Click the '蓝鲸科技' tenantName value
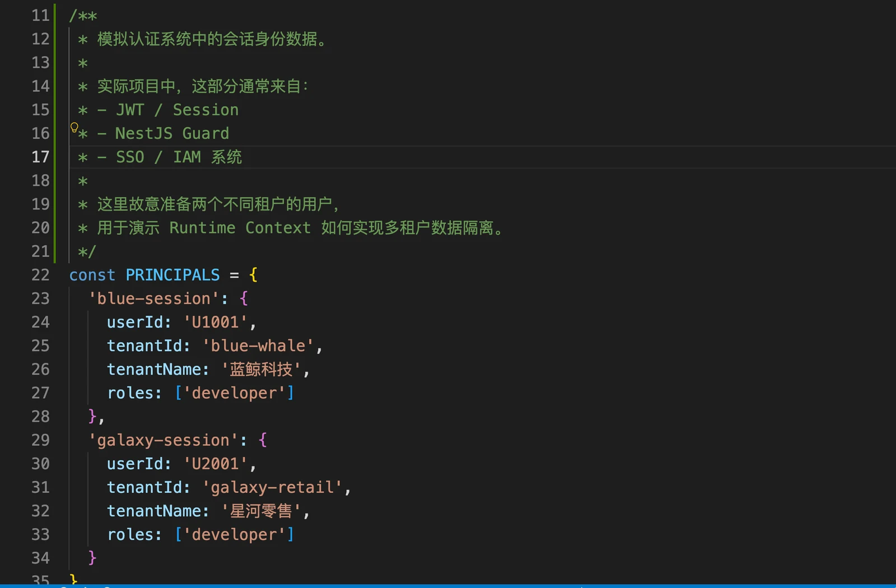The width and height of the screenshot is (896, 588). click(262, 369)
